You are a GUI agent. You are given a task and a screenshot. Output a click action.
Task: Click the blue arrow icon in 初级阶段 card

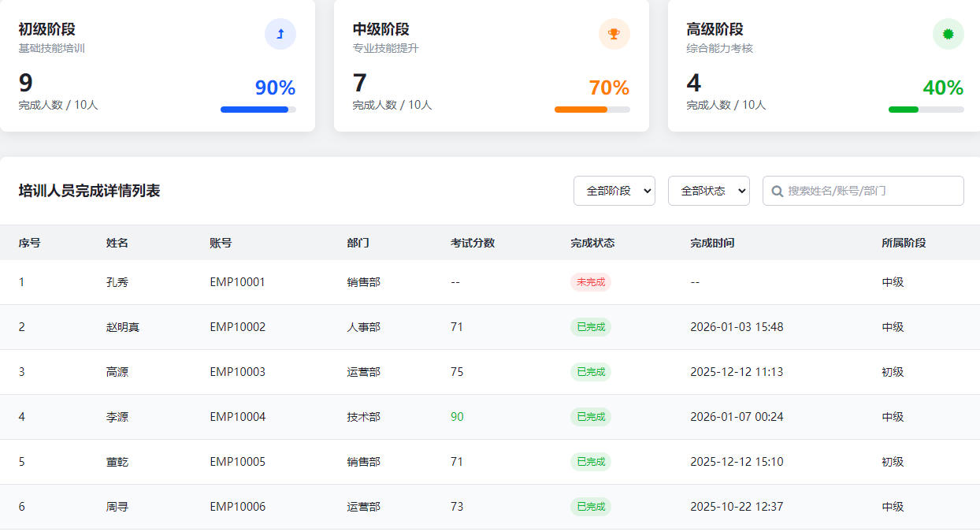(280, 34)
